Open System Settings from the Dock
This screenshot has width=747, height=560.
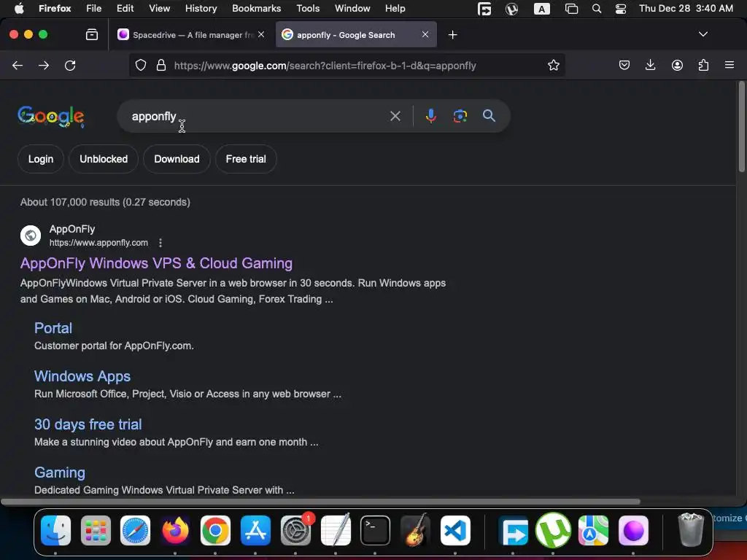(295, 531)
